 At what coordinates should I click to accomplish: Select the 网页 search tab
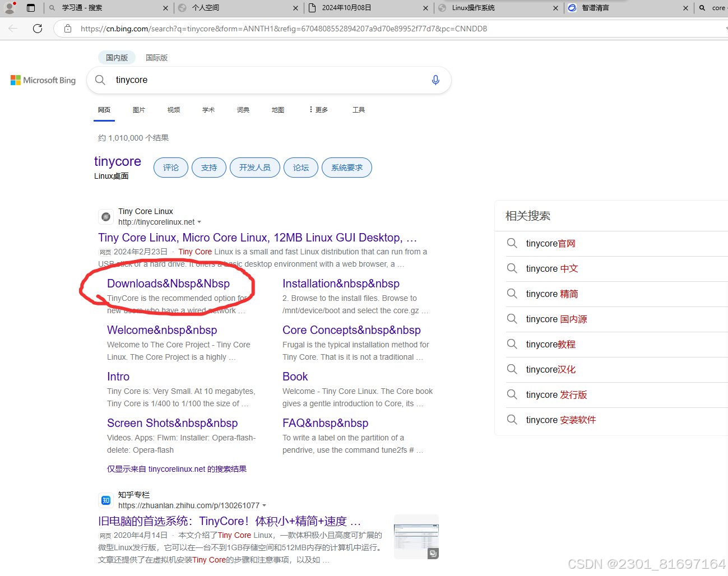pos(104,110)
